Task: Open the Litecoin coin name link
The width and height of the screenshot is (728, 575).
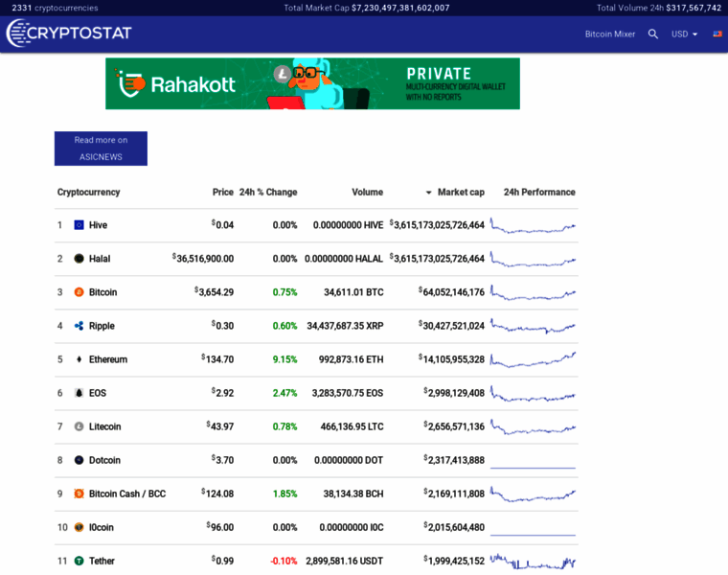Action: tap(104, 426)
